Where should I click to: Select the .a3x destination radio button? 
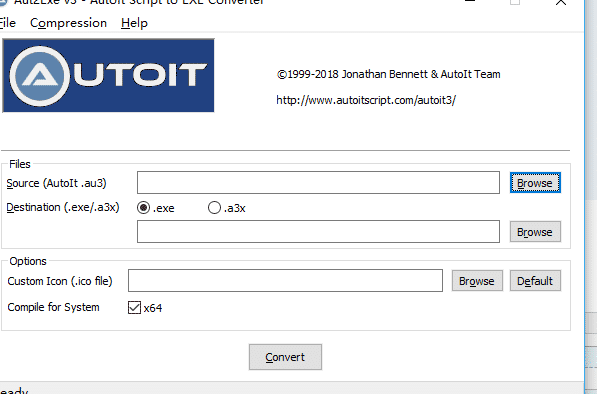(x=214, y=208)
